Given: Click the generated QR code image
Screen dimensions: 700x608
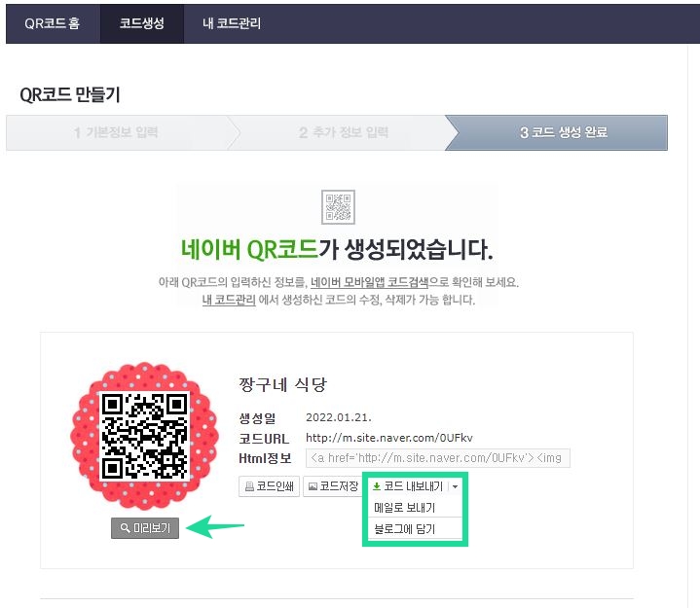Looking at the screenshot, I should click(144, 436).
